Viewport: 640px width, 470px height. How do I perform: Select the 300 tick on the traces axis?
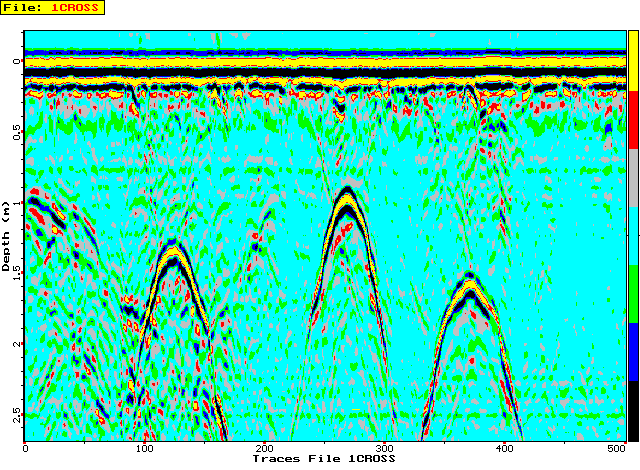click(384, 449)
